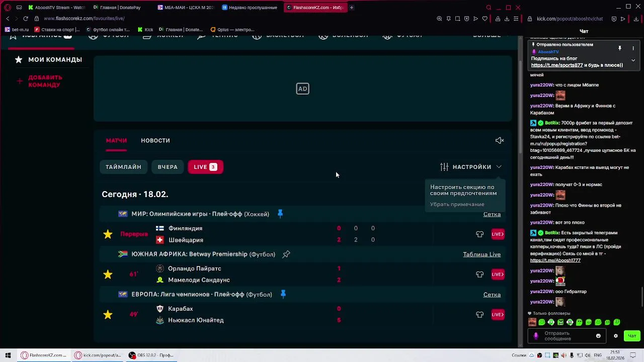Unpin the Champions League play-off league

click(283, 295)
